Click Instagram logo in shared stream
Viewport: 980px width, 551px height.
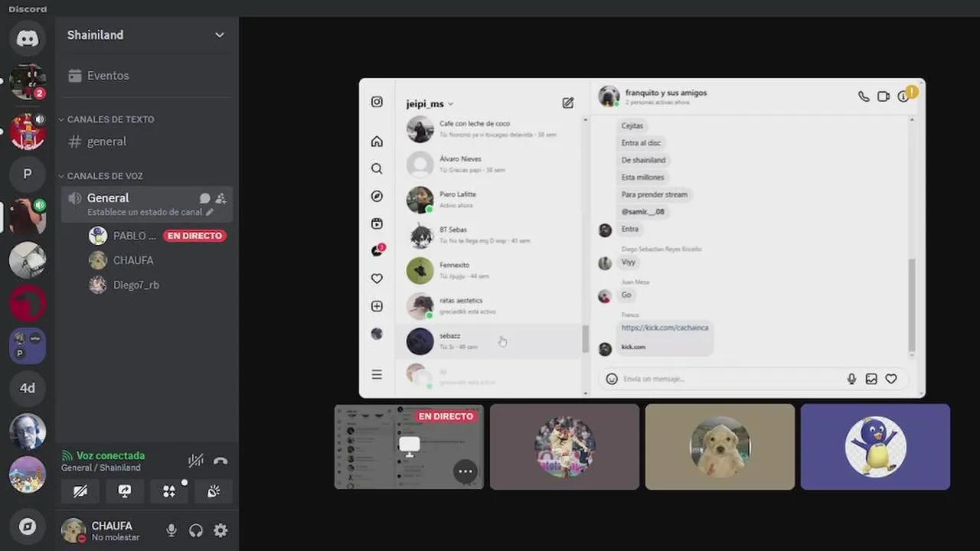(377, 102)
